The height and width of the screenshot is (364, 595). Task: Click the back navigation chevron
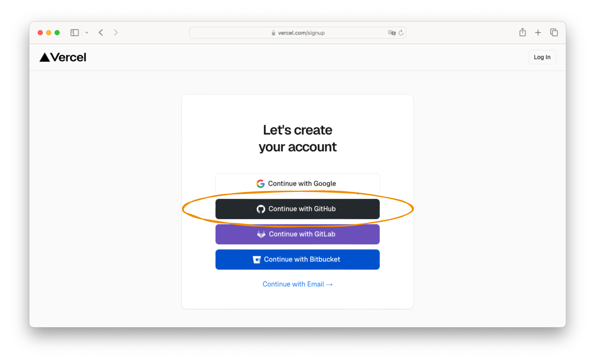pyautogui.click(x=101, y=32)
